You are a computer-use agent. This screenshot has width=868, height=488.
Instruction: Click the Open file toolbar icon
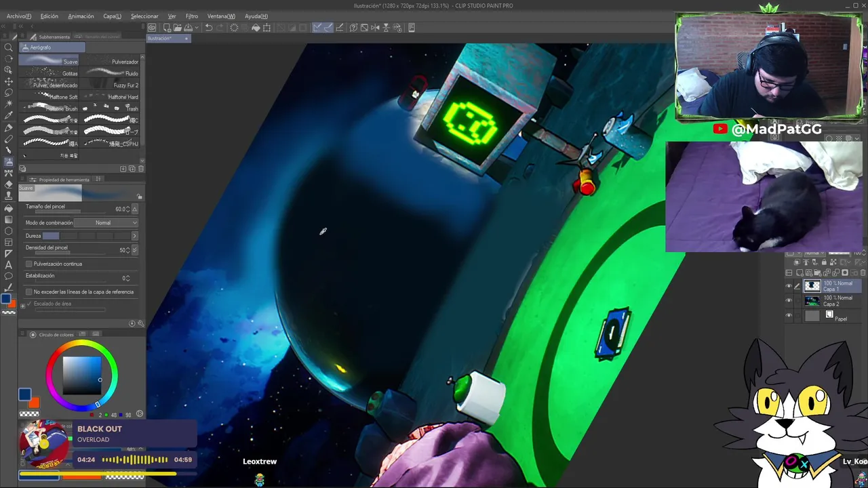coord(177,28)
